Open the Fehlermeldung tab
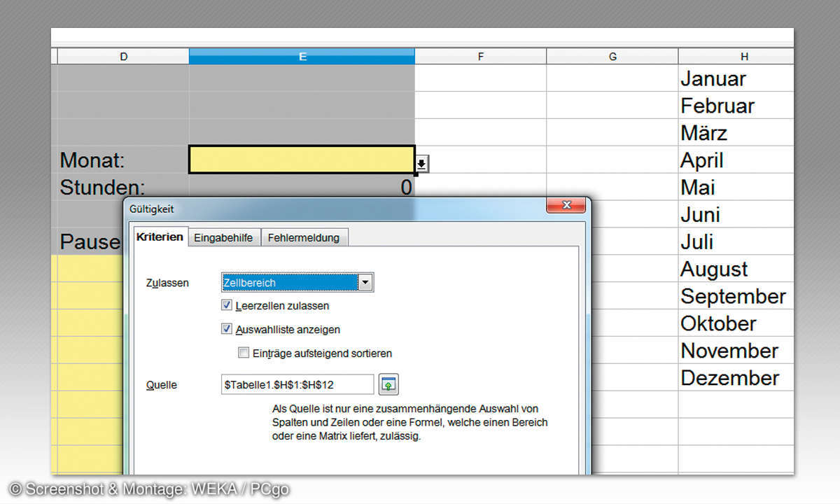This screenshot has height=504, width=840. [304, 237]
